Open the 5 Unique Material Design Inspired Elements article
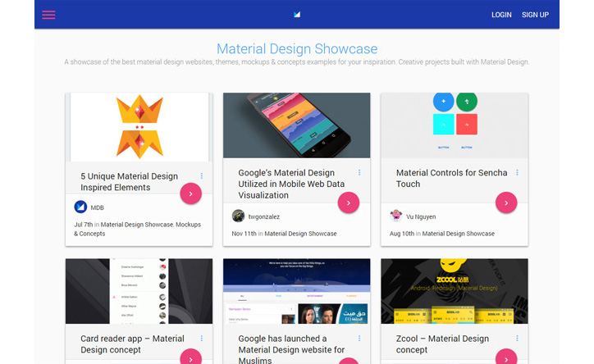The height and width of the screenshot is (364, 594). coord(129,182)
